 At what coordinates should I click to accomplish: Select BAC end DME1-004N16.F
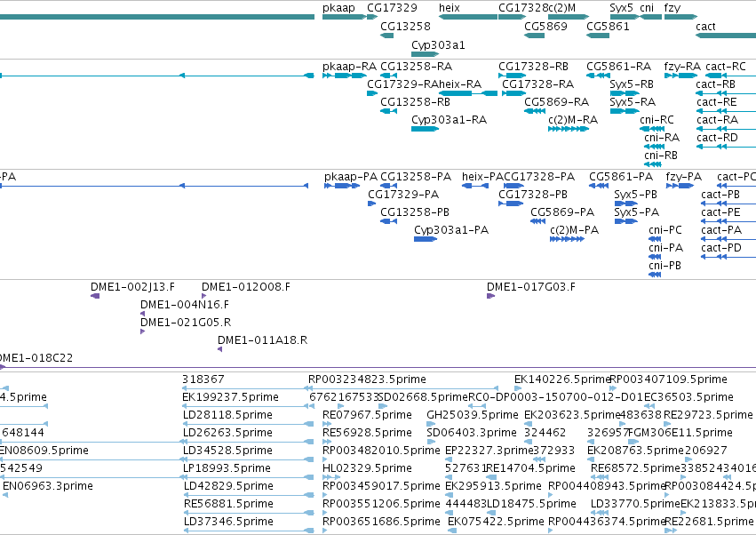[143, 314]
